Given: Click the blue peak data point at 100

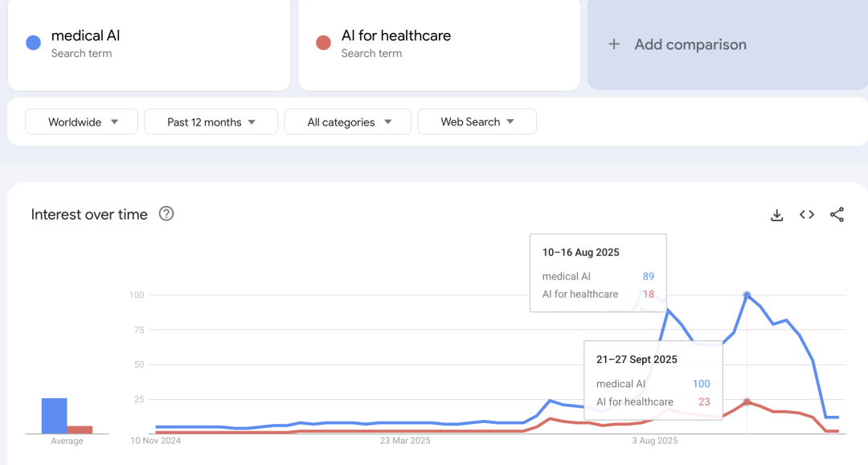Looking at the screenshot, I should pyautogui.click(x=747, y=295).
